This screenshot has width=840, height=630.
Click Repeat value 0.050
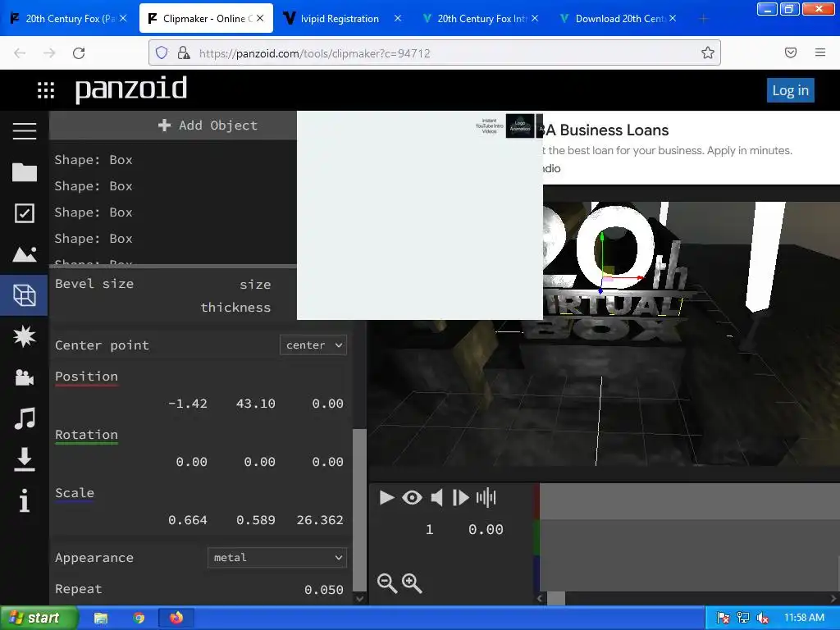pos(323,590)
